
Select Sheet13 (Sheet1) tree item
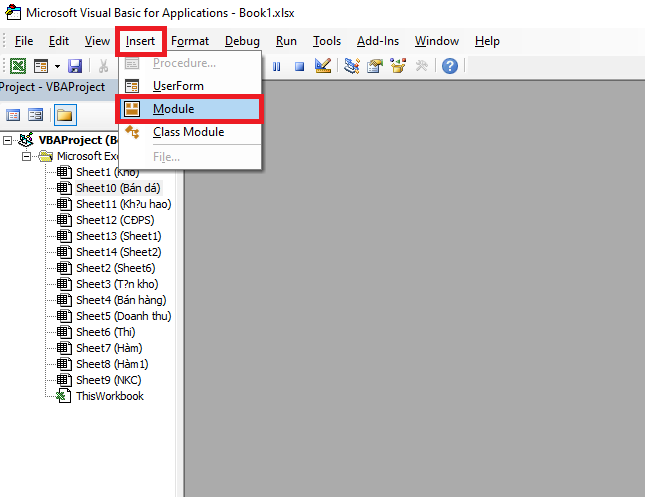[118, 236]
